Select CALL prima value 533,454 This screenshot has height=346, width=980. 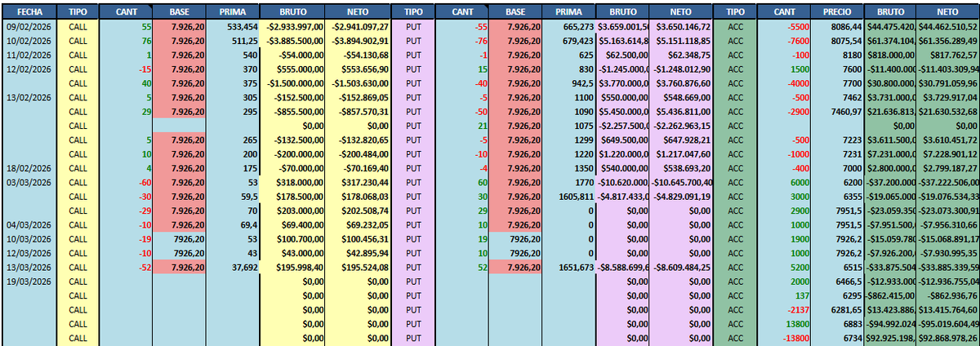pyautogui.click(x=232, y=27)
